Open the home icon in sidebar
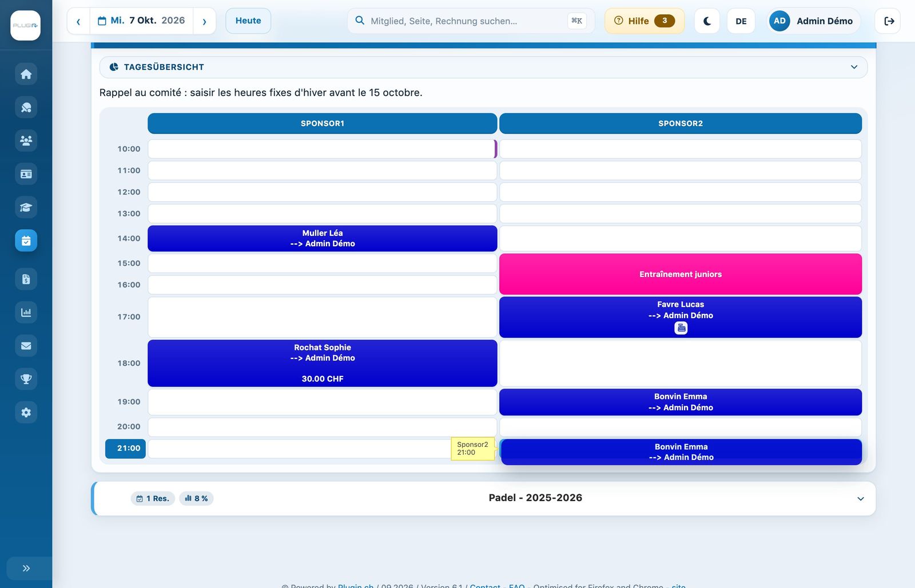This screenshot has width=915, height=588. pyautogui.click(x=26, y=74)
